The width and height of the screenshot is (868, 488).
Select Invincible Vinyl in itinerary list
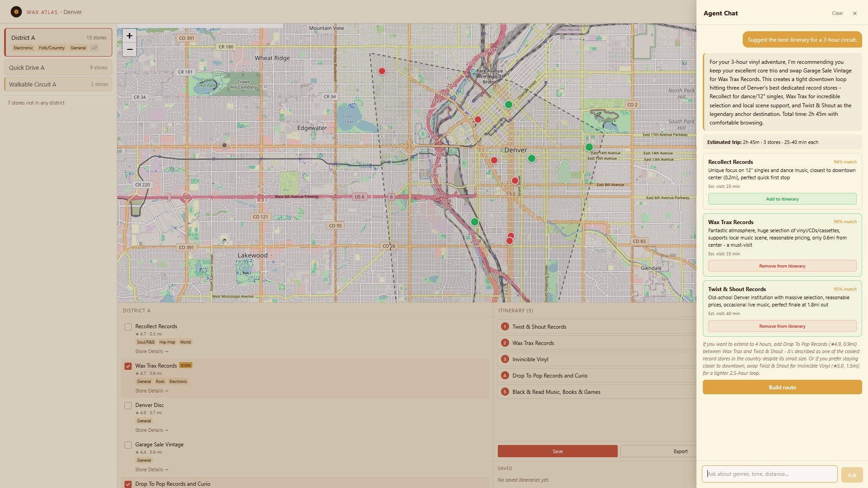[596, 359]
